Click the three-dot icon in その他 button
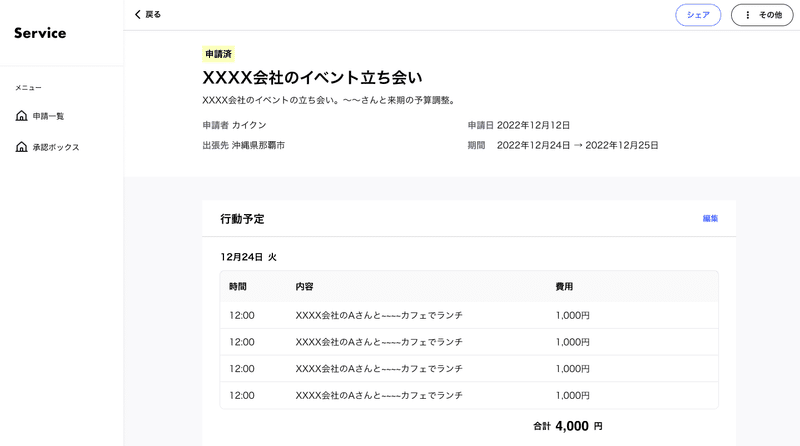 pos(747,15)
